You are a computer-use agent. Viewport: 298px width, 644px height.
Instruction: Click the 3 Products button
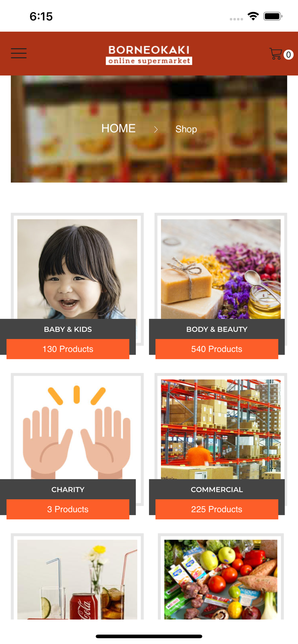(68, 509)
